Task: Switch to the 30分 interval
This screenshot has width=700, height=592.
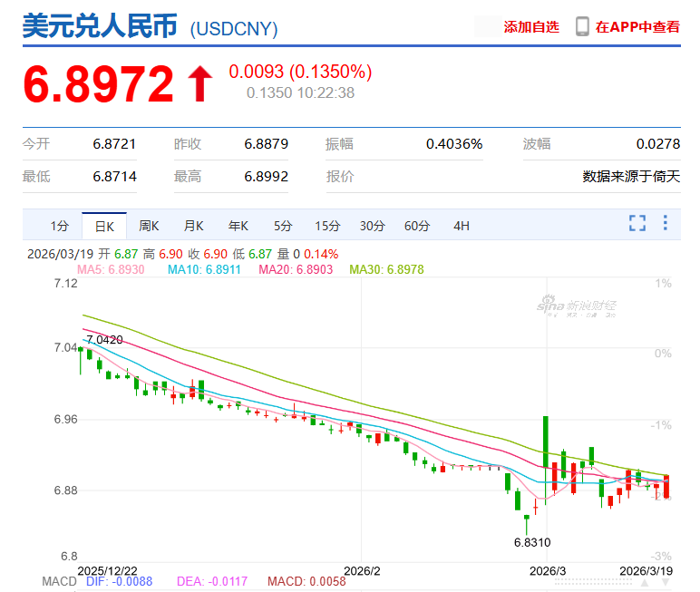Action: (x=372, y=226)
